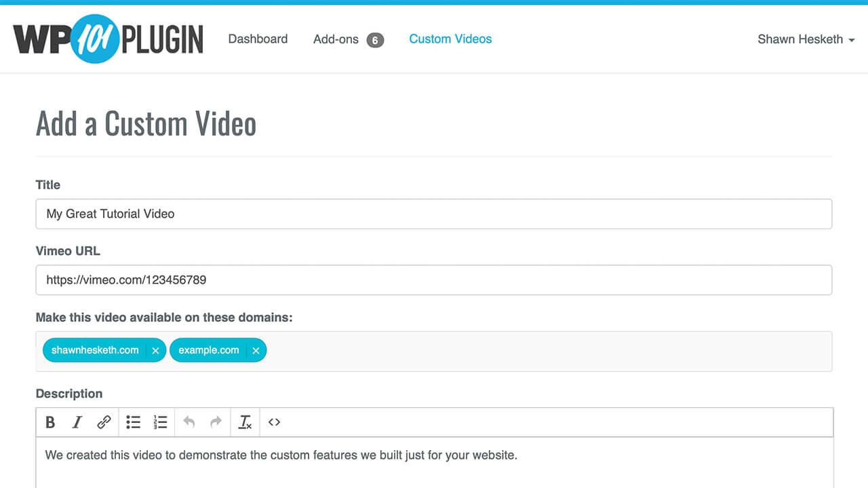Click the redo arrow in the editor toolbar
Screen dimensions: 868x488
click(x=216, y=422)
